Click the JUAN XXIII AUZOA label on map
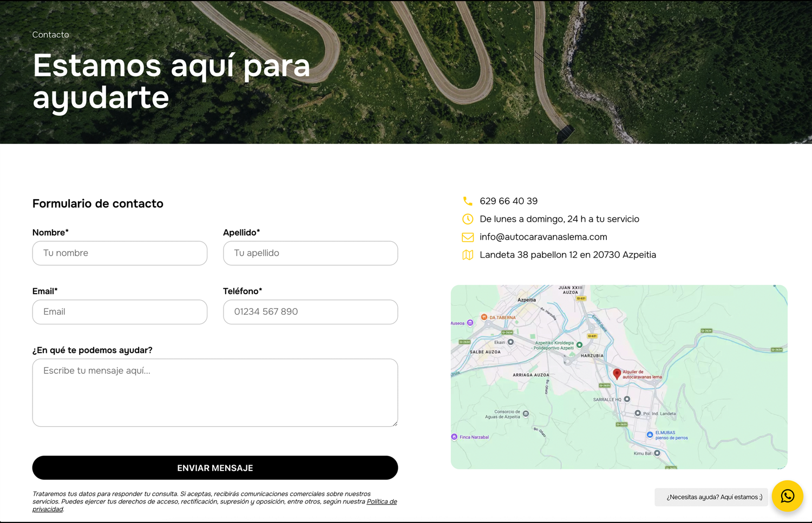This screenshot has height=523, width=812. click(570, 290)
